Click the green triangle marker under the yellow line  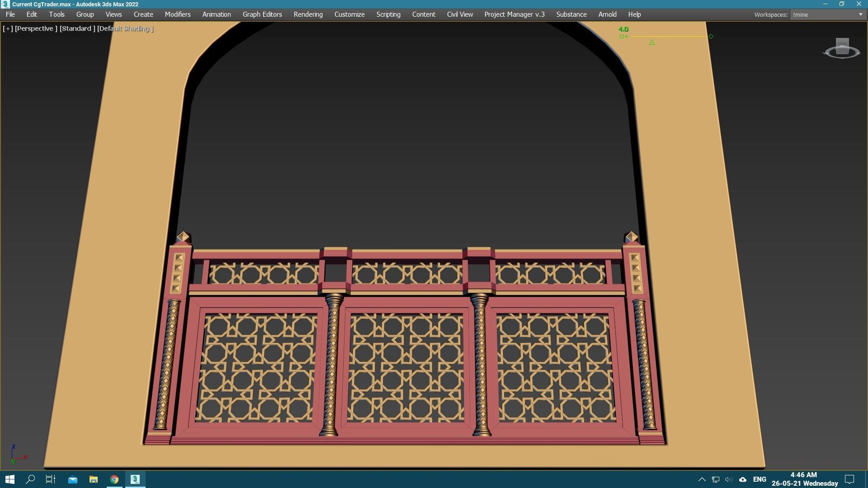click(651, 42)
